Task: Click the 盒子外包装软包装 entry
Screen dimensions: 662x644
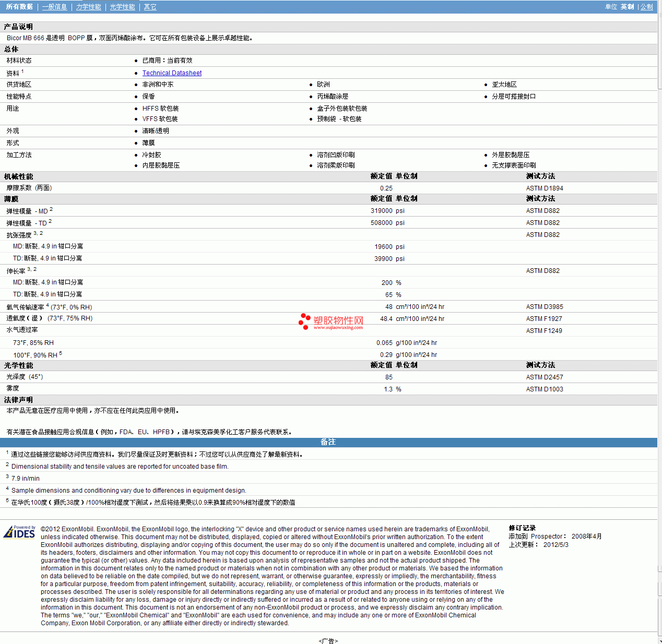Action: (342, 109)
